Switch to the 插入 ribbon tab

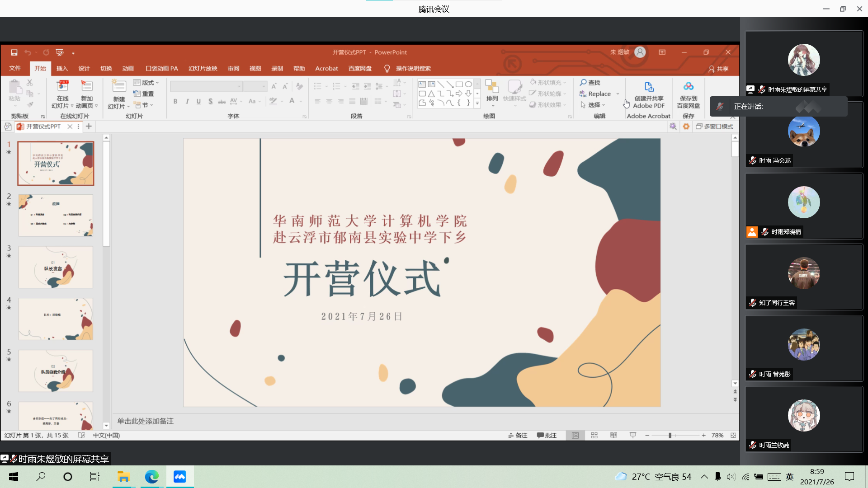(62, 68)
